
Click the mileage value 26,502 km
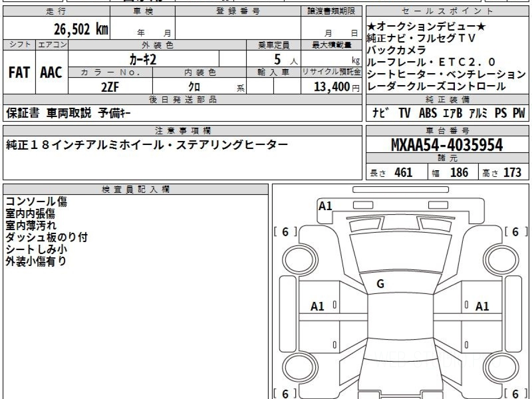coord(81,29)
